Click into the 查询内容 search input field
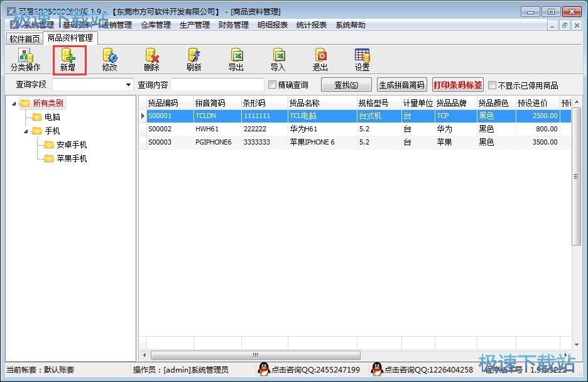The image size is (588, 382). point(217,85)
